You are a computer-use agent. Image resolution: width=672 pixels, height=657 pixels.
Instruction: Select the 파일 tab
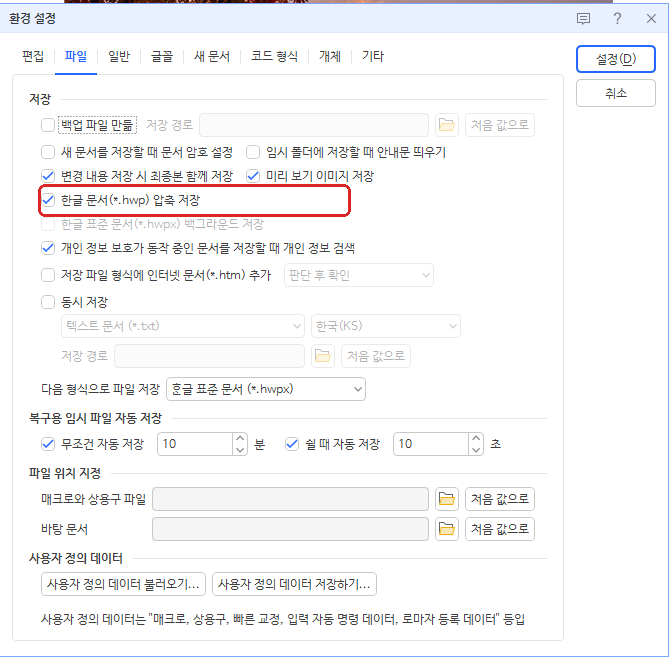pos(76,56)
